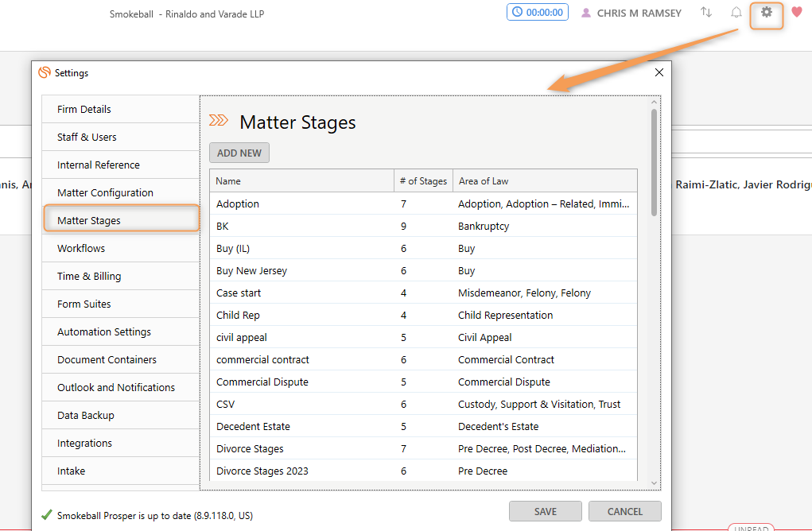Image resolution: width=812 pixels, height=531 pixels.
Task: Select the Child Rep row
Action: [423, 316]
